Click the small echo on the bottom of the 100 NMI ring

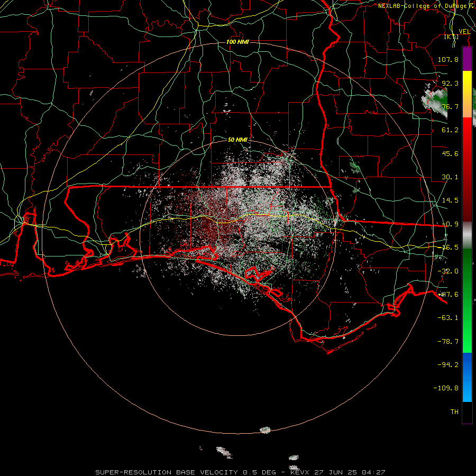(x=265, y=430)
